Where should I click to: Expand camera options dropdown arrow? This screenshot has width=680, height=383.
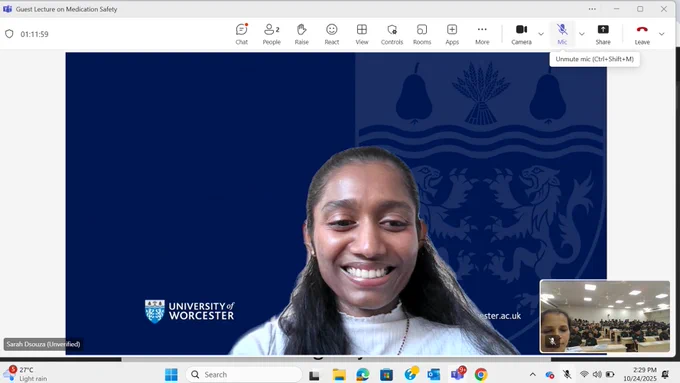point(541,34)
